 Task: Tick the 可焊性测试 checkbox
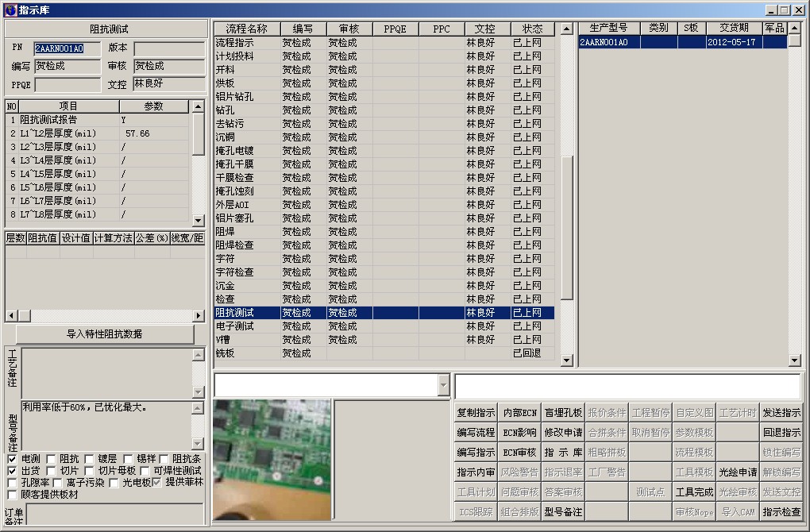(145, 471)
